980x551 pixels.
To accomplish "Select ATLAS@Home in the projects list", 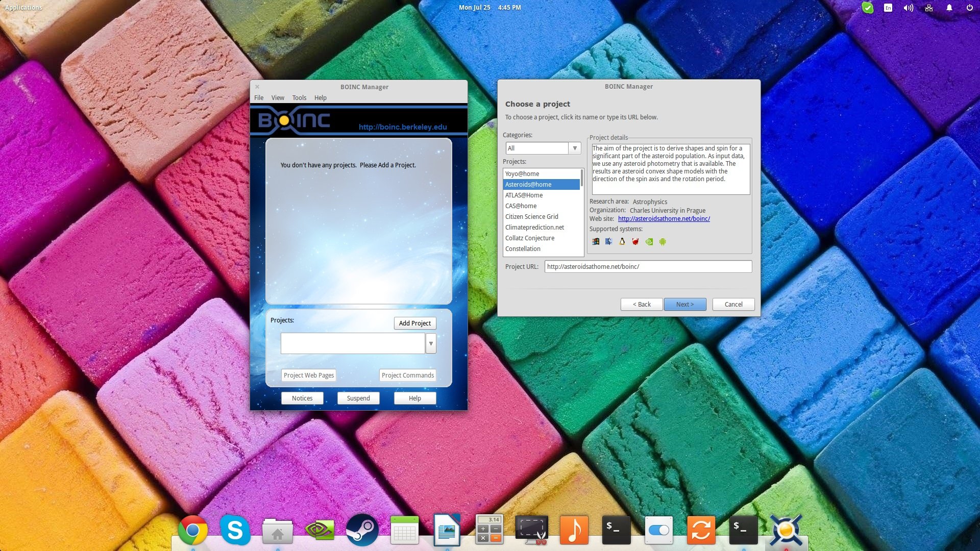I will (542, 195).
